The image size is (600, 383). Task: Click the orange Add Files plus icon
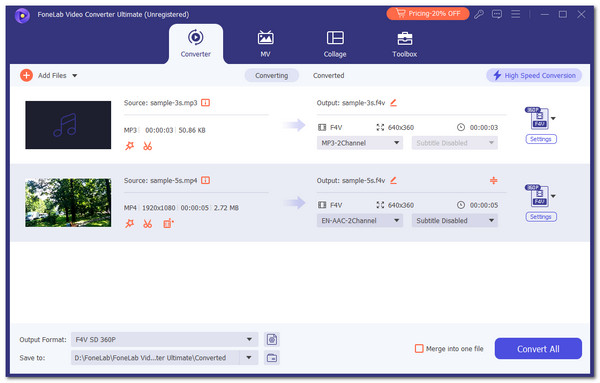pos(26,75)
